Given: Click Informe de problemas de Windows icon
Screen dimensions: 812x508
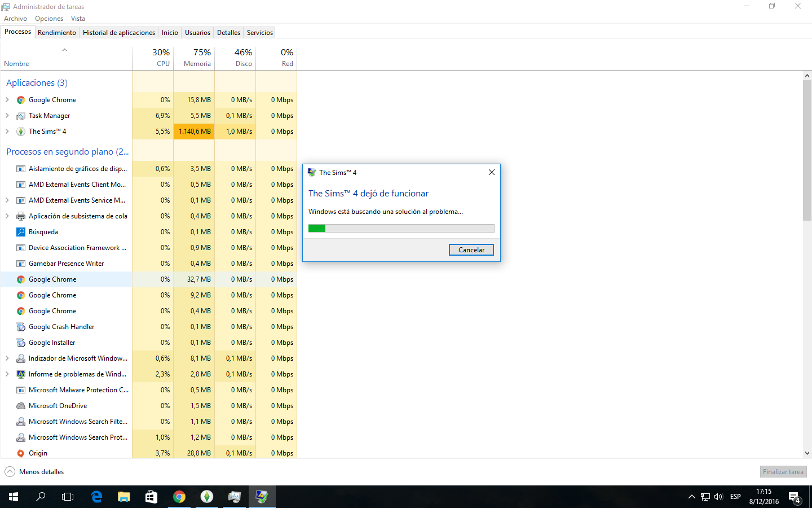Looking at the screenshot, I should [21, 374].
